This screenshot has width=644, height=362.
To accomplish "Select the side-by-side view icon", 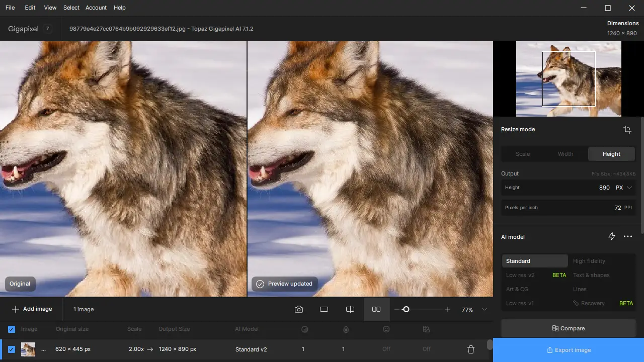I will click(x=376, y=309).
